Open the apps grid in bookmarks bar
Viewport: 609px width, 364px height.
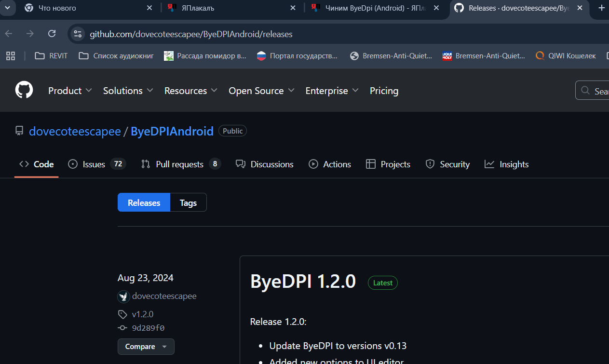point(11,56)
